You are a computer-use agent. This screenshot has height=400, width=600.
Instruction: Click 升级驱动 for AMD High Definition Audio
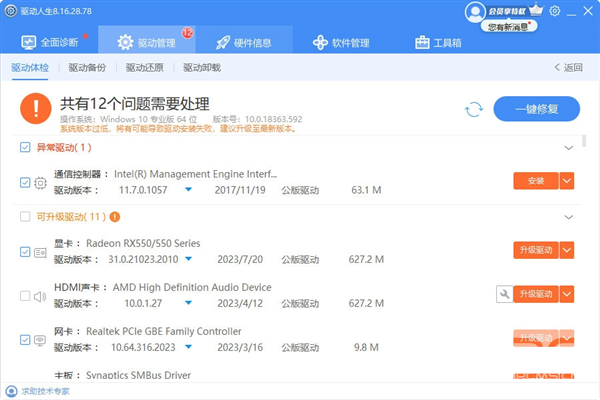coord(536,294)
